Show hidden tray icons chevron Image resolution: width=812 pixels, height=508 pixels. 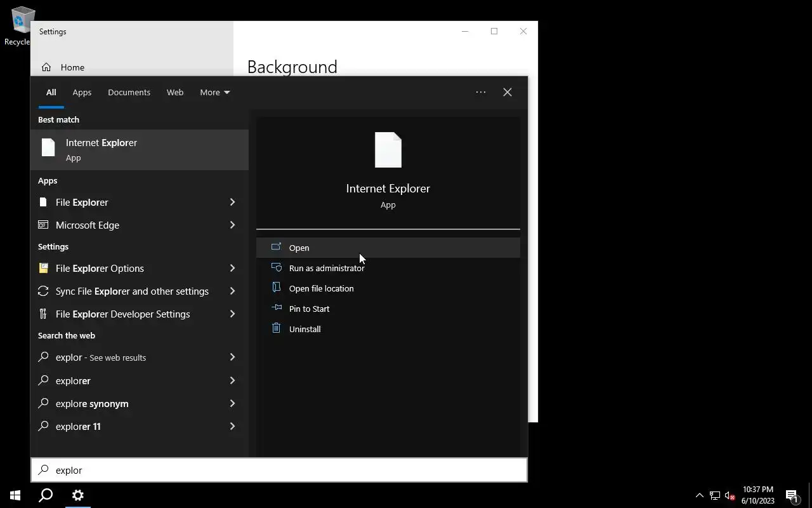pyautogui.click(x=699, y=495)
